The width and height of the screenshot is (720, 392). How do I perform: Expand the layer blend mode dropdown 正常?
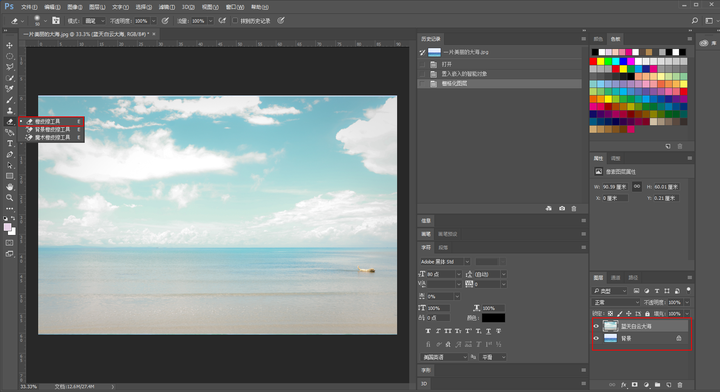tap(615, 302)
